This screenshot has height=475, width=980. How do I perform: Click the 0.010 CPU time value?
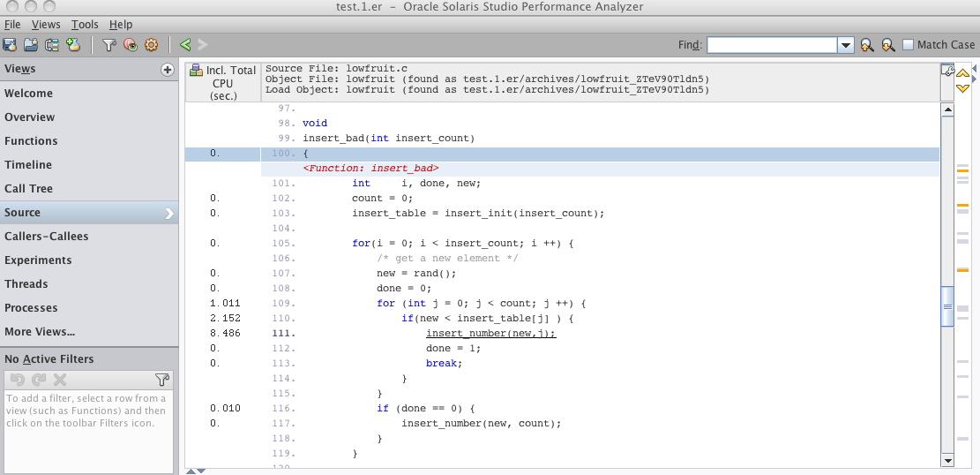(225, 408)
